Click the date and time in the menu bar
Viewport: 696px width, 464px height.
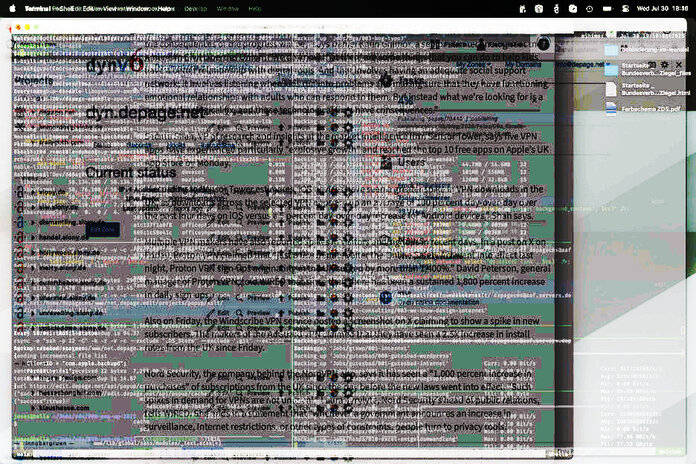[x=662, y=8]
